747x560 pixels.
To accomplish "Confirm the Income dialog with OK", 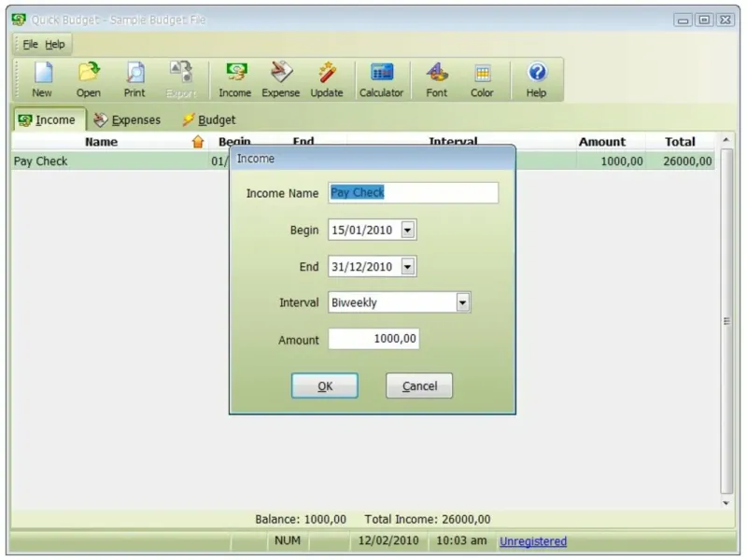I will [x=325, y=385].
